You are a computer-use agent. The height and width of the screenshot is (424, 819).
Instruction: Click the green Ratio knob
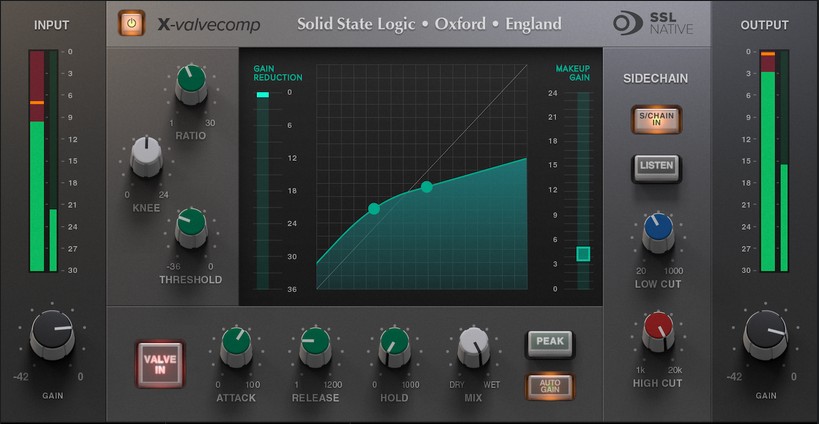point(191,84)
